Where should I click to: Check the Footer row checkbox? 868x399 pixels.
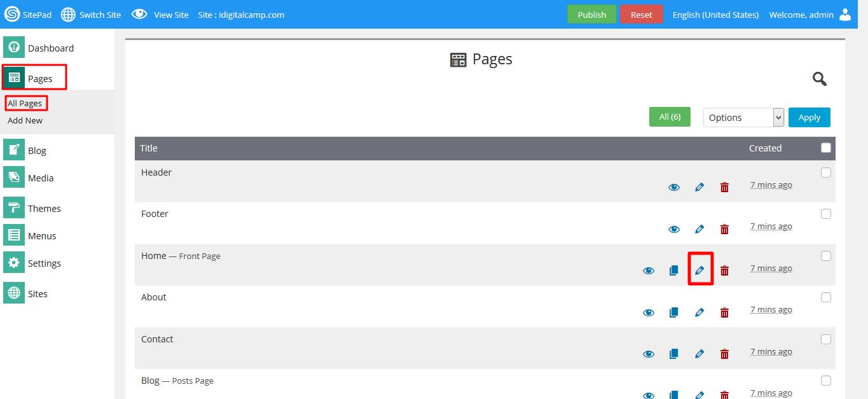826,214
